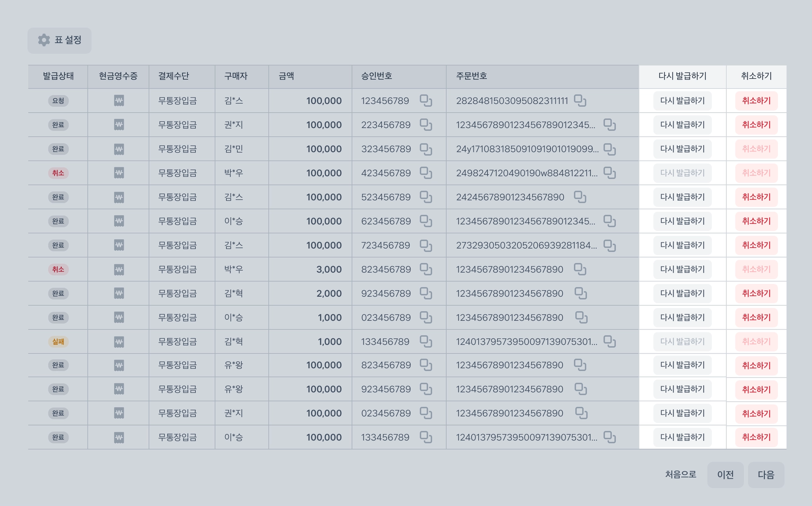Go to the 다음 page

coord(766,475)
